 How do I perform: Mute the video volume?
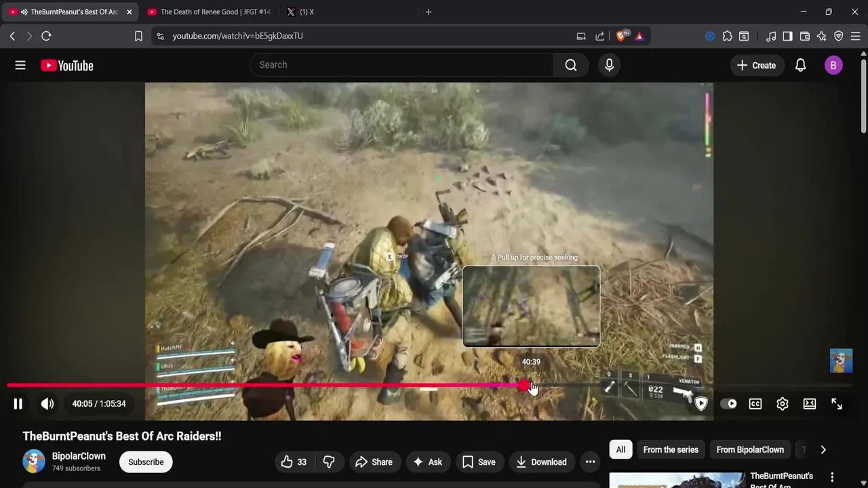coord(47,404)
